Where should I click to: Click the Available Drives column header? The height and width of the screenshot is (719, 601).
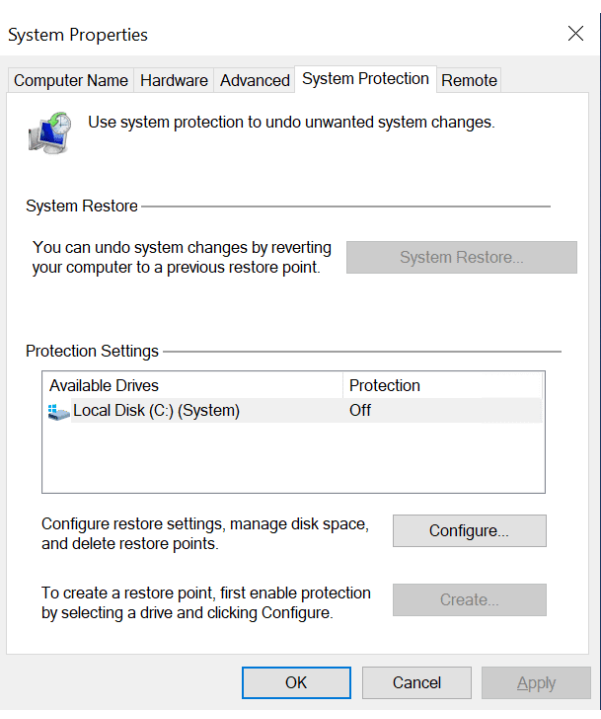click(104, 386)
